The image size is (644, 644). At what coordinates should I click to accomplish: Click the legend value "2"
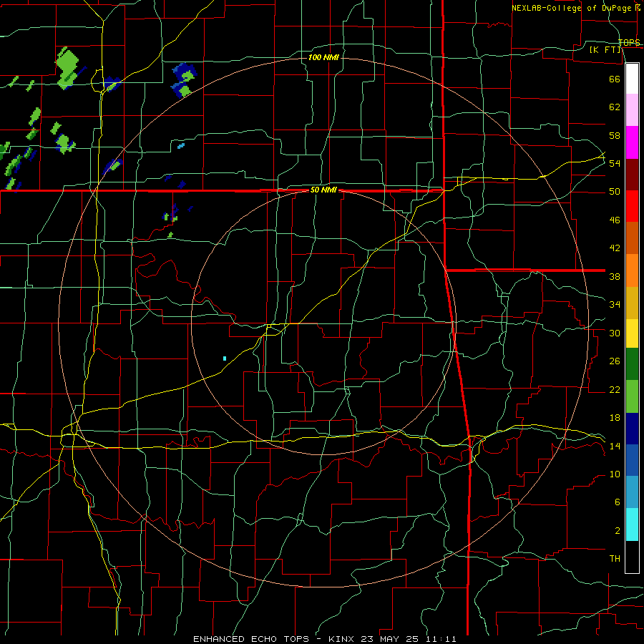tap(617, 531)
